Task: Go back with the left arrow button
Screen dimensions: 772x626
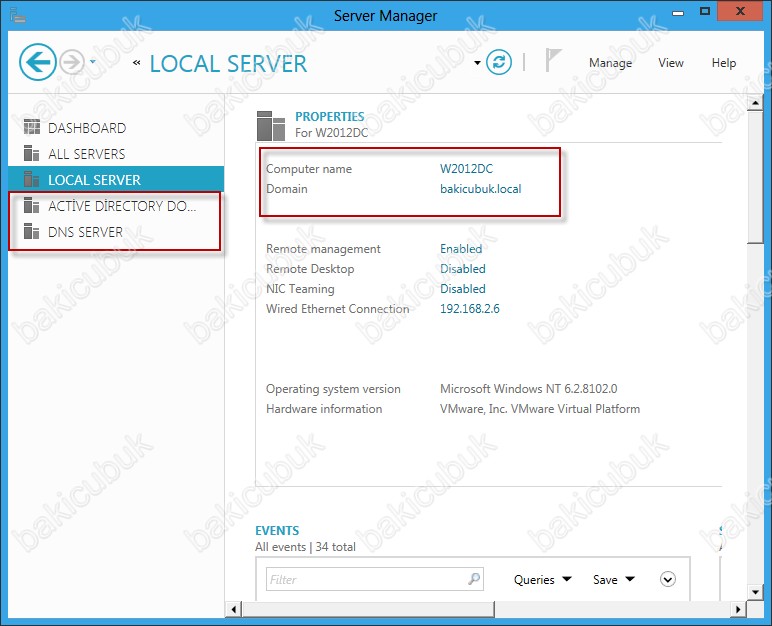Action: tap(37, 62)
